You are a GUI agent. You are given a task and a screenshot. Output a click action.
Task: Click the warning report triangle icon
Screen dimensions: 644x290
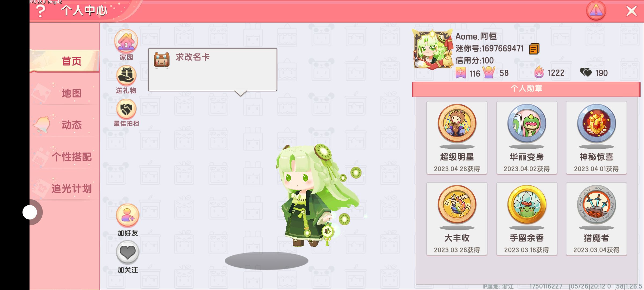(596, 11)
